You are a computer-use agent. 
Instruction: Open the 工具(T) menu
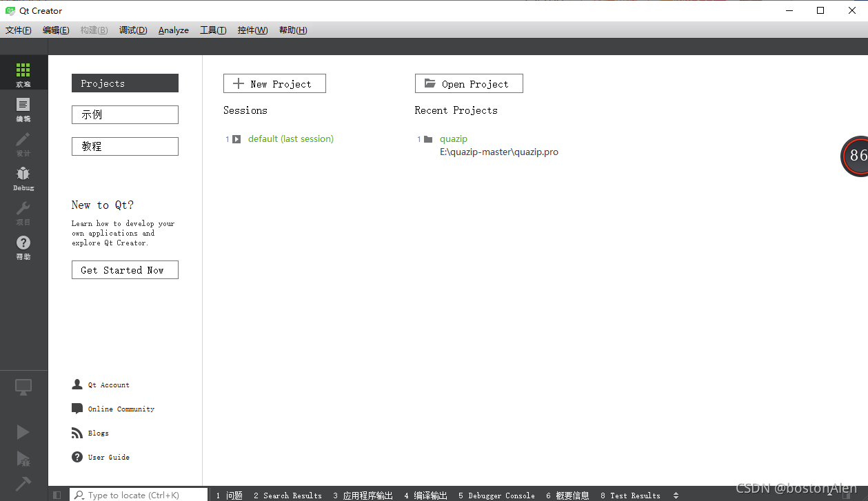tap(213, 30)
